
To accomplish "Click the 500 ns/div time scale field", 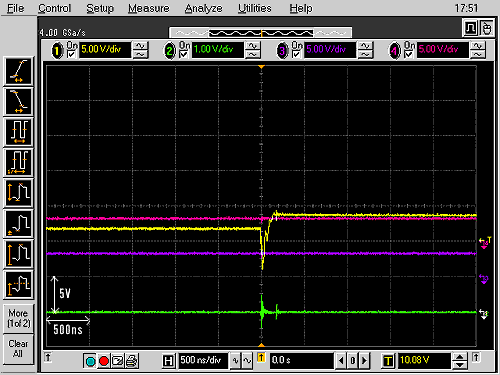I will (x=203, y=361).
